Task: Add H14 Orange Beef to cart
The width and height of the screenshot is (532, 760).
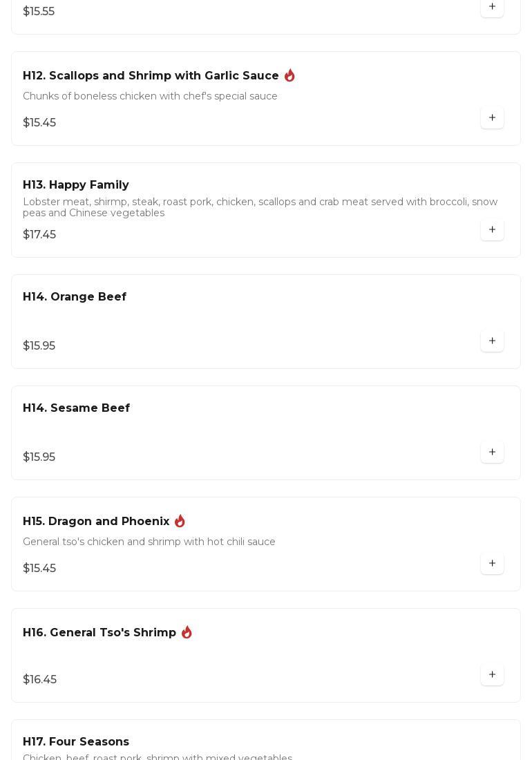Action: tap(492, 341)
